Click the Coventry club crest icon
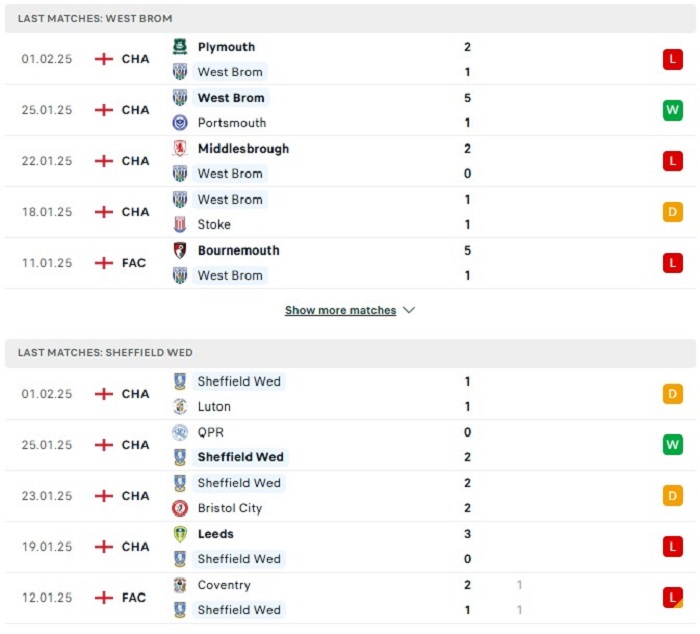Viewport: 700px width, 634px height. click(x=180, y=585)
